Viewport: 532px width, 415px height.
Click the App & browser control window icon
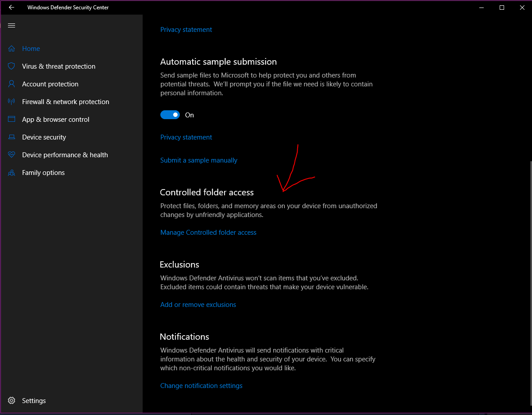coord(12,120)
